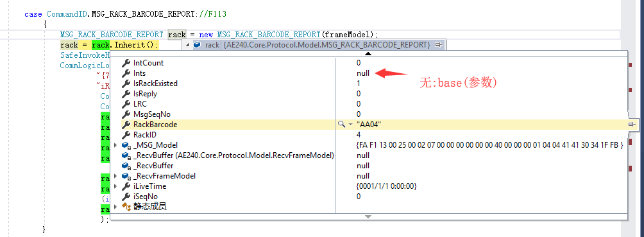Click the CommLogicLo code line
The width and height of the screenshot is (644, 237).
(x=85, y=66)
